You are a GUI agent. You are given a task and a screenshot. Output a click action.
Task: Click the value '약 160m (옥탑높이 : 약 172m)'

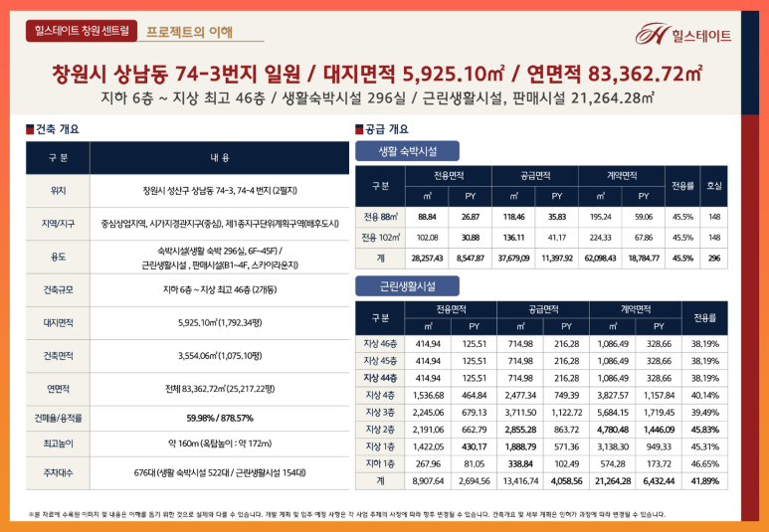(x=219, y=443)
